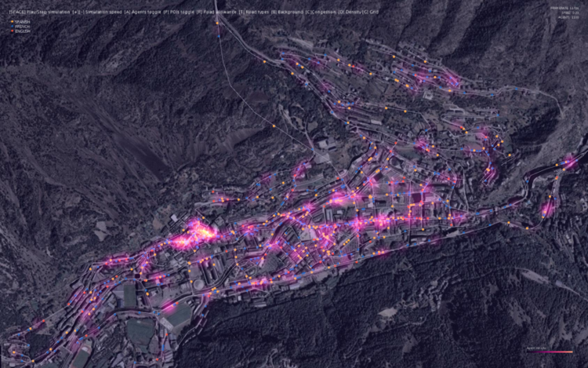The width and height of the screenshot is (588, 368).
Task: Click the Road types shortcut hint
Action: [254, 12]
